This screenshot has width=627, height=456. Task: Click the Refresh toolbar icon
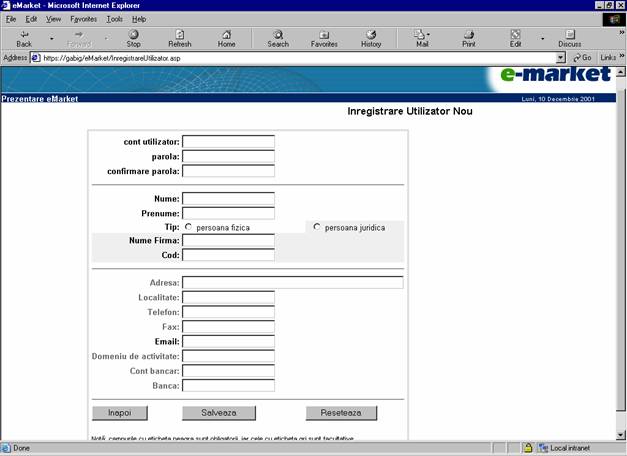pyautogui.click(x=180, y=38)
